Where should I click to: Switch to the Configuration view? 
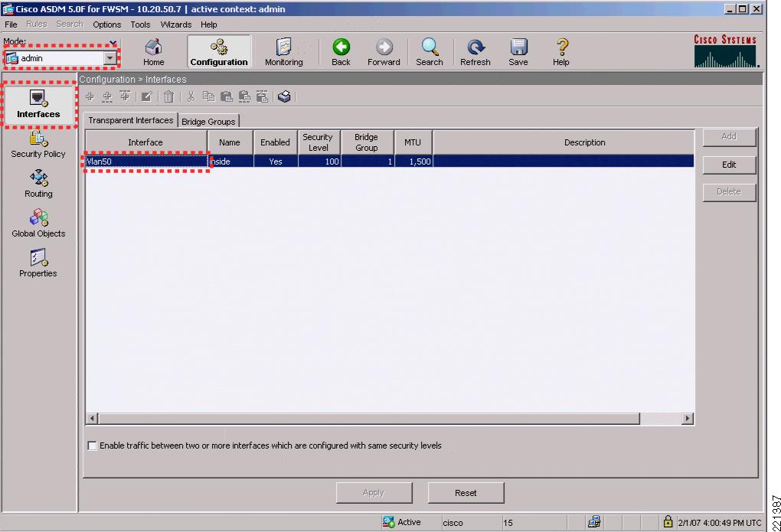pyautogui.click(x=219, y=52)
